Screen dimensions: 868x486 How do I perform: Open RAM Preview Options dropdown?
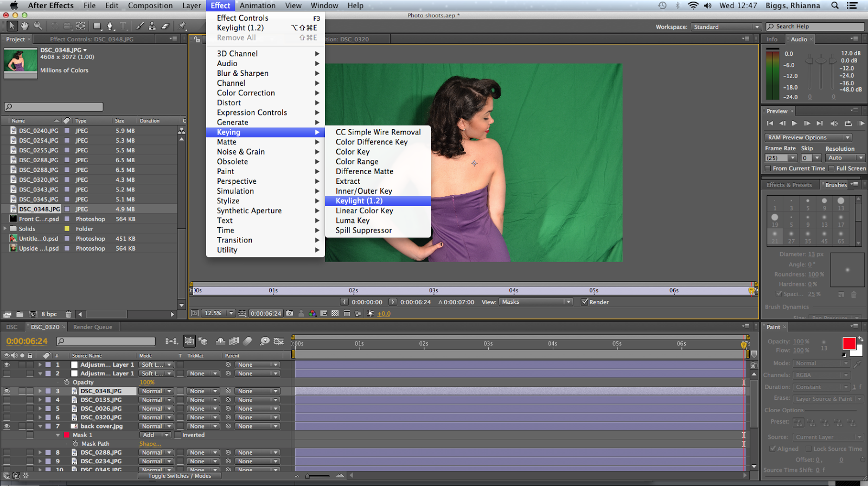tap(808, 138)
